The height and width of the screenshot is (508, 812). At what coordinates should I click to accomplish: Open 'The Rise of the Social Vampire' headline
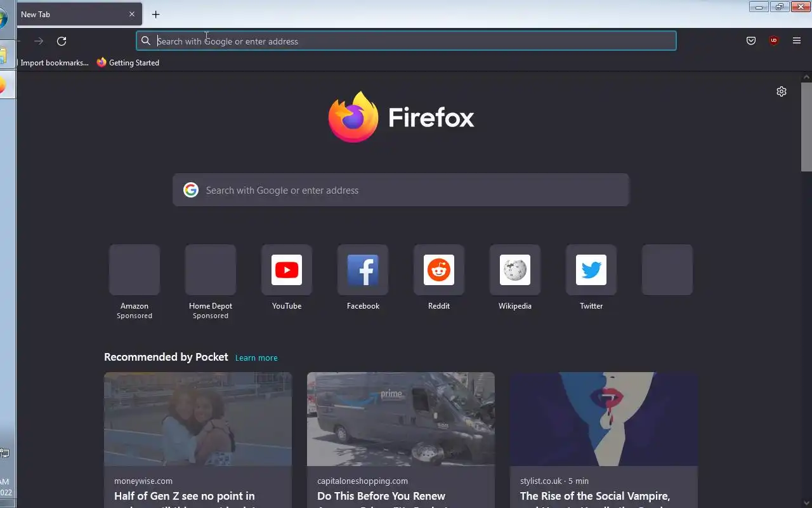click(595, 496)
